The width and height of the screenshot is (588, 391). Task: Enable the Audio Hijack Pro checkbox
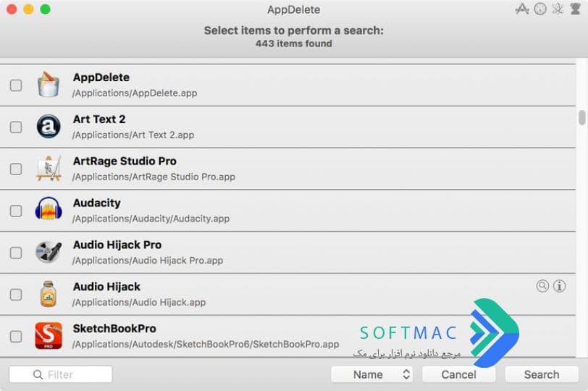(16, 253)
